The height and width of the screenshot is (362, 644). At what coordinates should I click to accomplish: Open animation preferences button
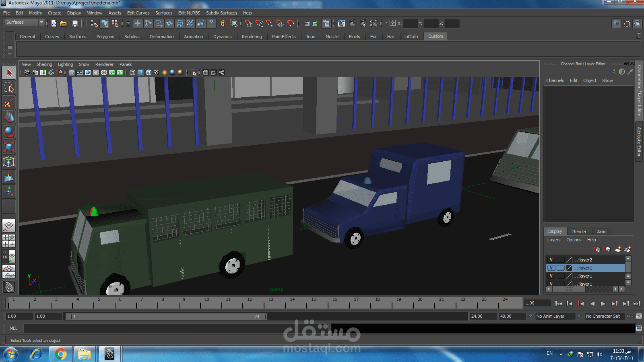[x=639, y=316]
